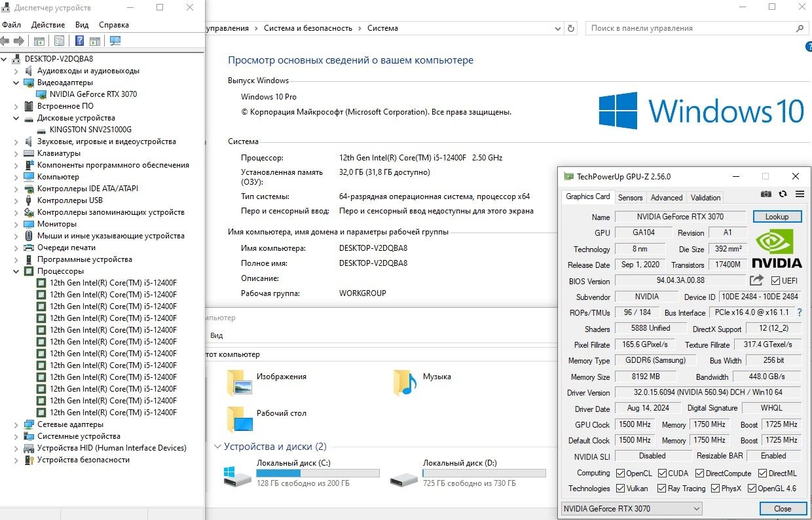
Task: Toggle the OpenCL checkbox
Action: click(620, 473)
